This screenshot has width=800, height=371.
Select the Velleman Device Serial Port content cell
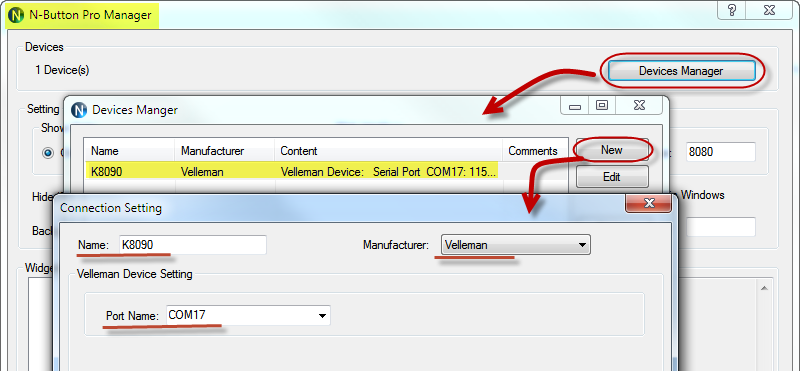pyautogui.click(x=388, y=172)
